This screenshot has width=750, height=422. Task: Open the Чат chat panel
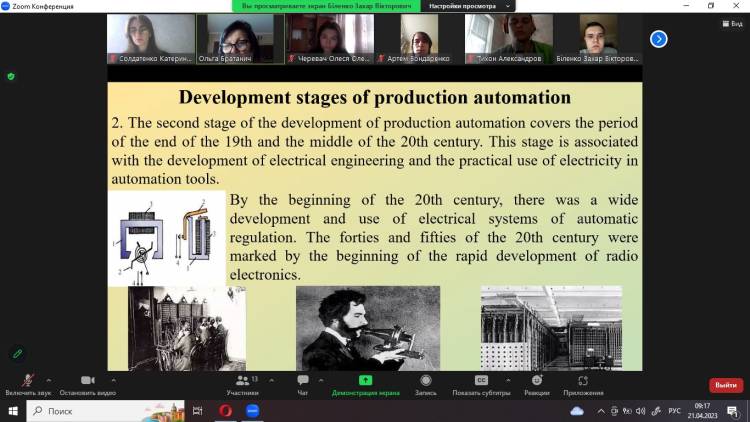point(303,382)
